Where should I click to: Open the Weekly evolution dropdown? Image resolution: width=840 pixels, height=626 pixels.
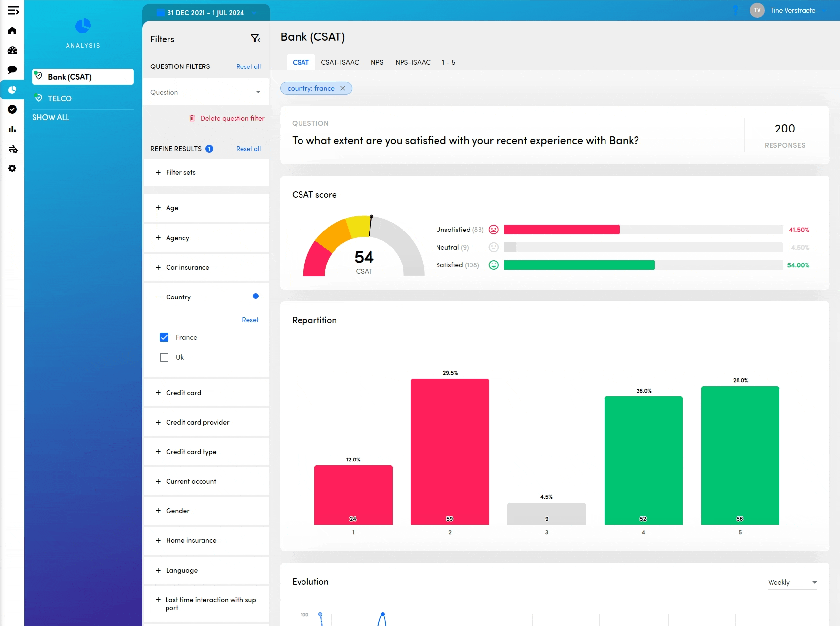[792, 582]
